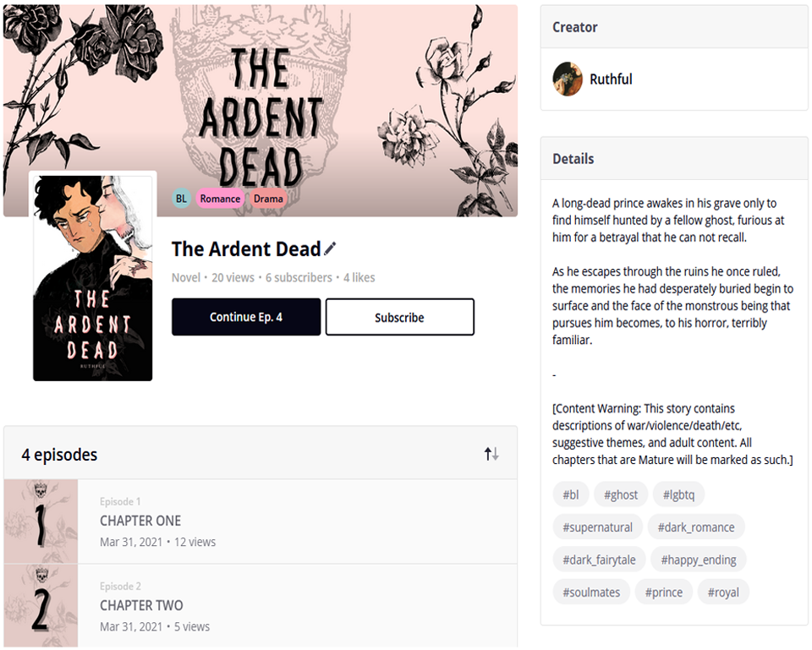Open the Ardent Dead cover thumbnail
Viewport: 812px width, 650px height.
point(93,278)
